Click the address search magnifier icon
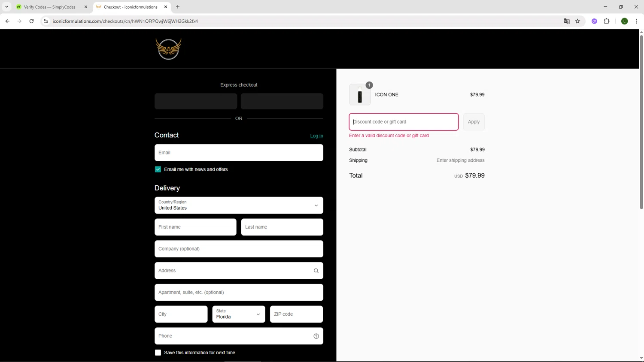Image resolution: width=644 pixels, height=362 pixels. coord(316,271)
